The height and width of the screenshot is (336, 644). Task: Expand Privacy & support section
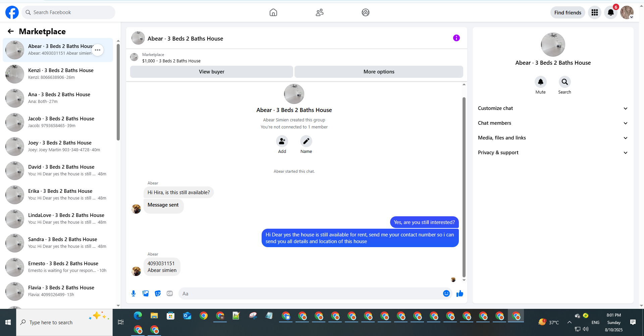point(553,153)
